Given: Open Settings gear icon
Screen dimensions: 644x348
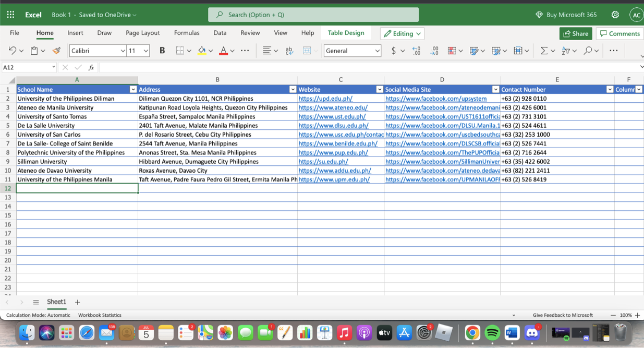Looking at the screenshot, I should [x=615, y=15].
